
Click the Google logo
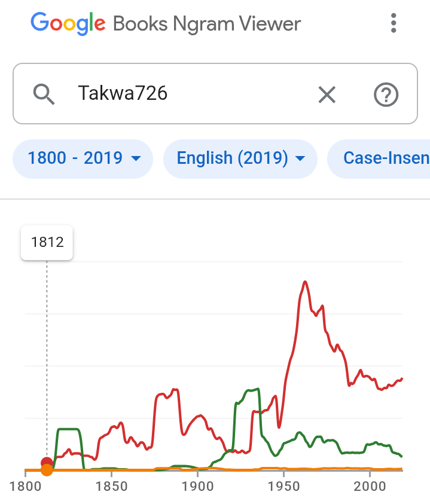point(68,24)
